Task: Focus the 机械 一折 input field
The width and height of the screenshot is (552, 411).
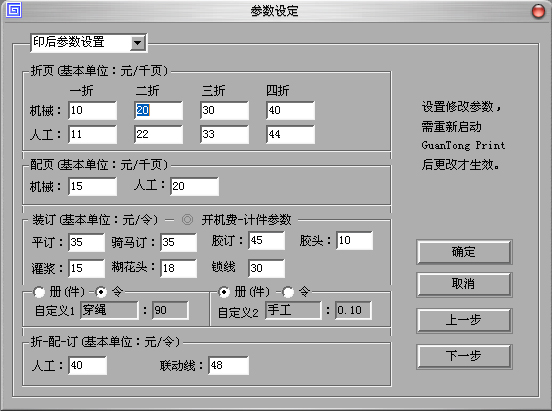Action: pos(92,111)
